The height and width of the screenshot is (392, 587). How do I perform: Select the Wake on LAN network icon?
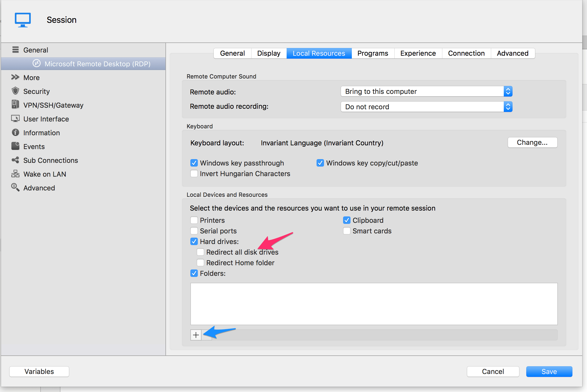coord(15,174)
